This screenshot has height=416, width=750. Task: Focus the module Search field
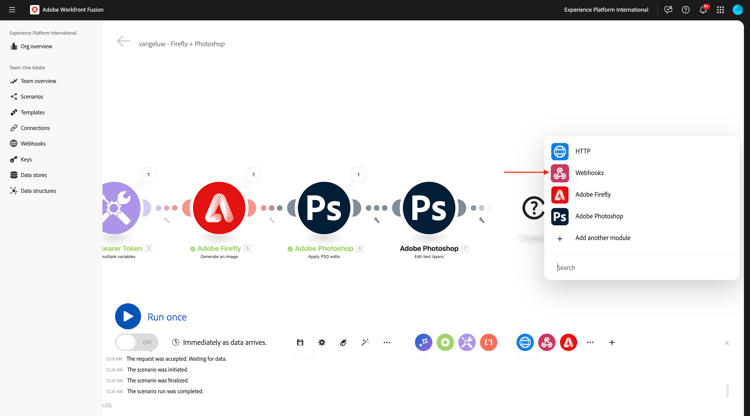tap(641, 268)
